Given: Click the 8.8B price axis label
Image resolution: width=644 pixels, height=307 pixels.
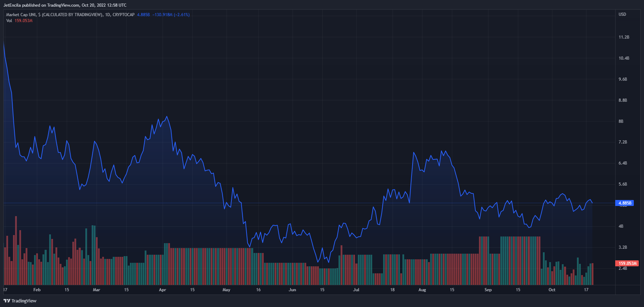Looking at the screenshot, I should [623, 100].
